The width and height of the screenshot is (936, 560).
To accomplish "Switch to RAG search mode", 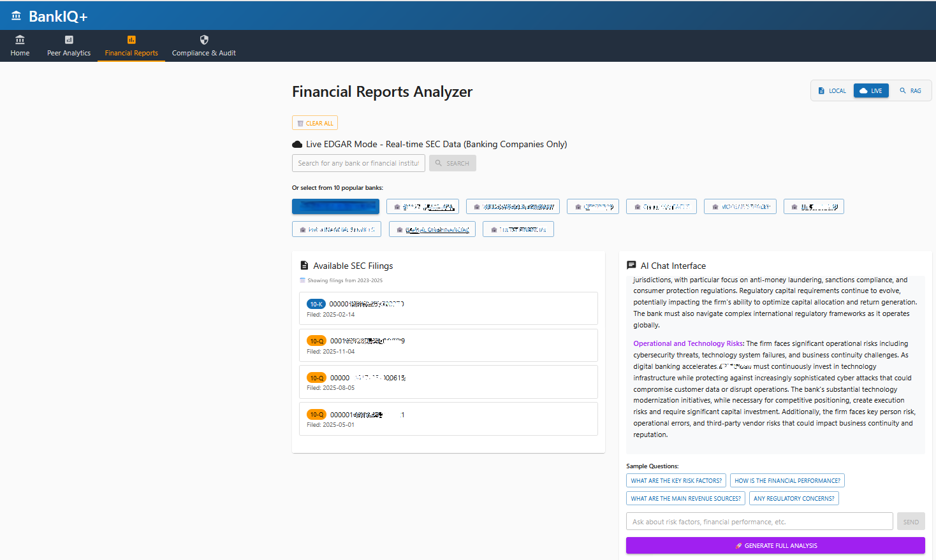I will click(910, 91).
